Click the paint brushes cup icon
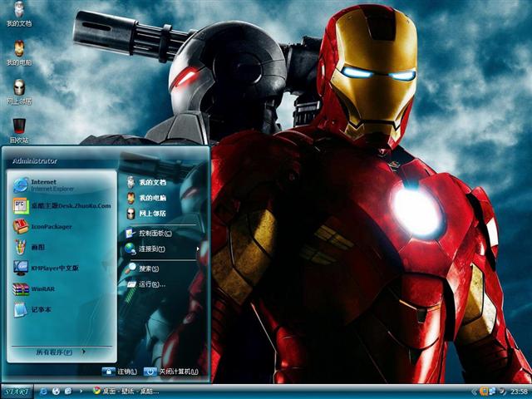 coord(21,247)
